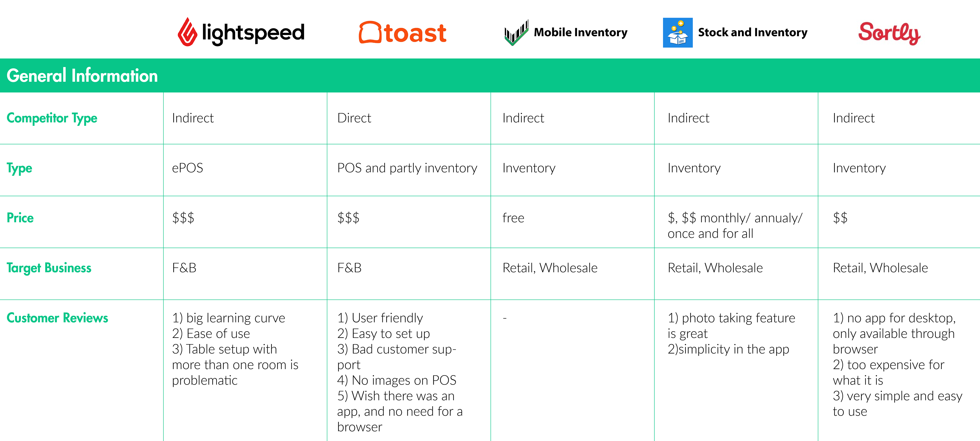980x441 pixels.
Task: Click the Sortly red script logo
Action: pyautogui.click(x=889, y=33)
